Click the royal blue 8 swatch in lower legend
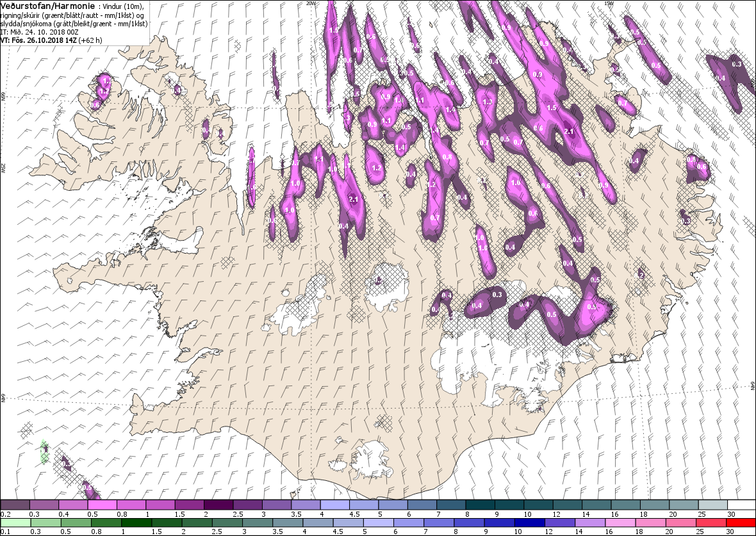 [x=469, y=523]
